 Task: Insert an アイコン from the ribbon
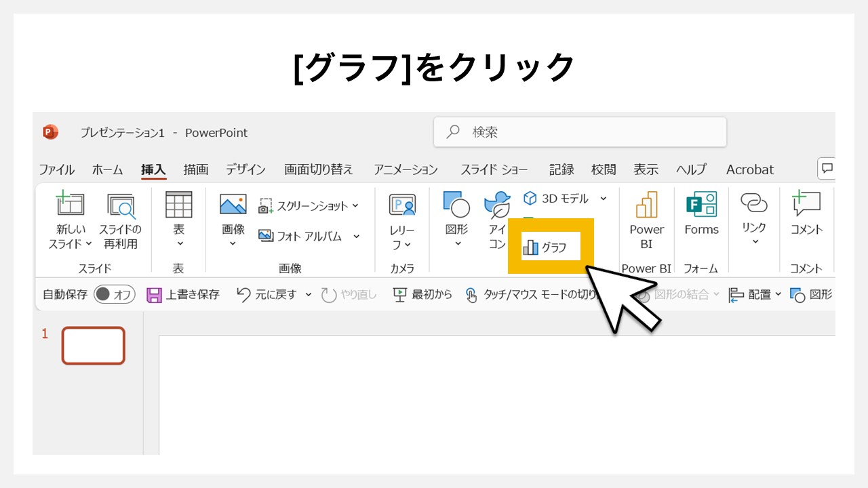(x=497, y=218)
